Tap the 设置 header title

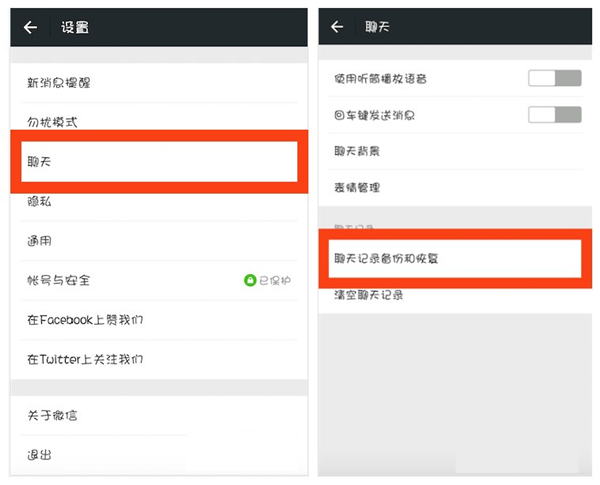(x=75, y=28)
